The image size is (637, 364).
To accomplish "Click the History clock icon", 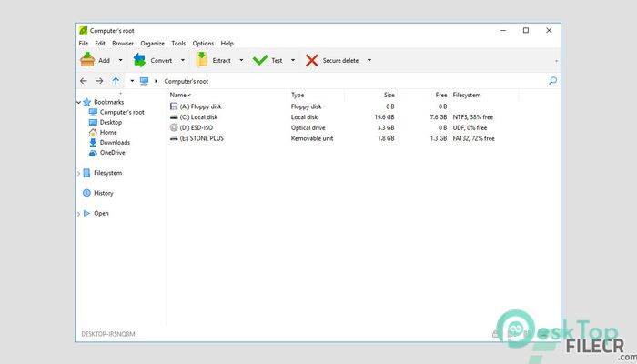I will pyautogui.click(x=86, y=193).
